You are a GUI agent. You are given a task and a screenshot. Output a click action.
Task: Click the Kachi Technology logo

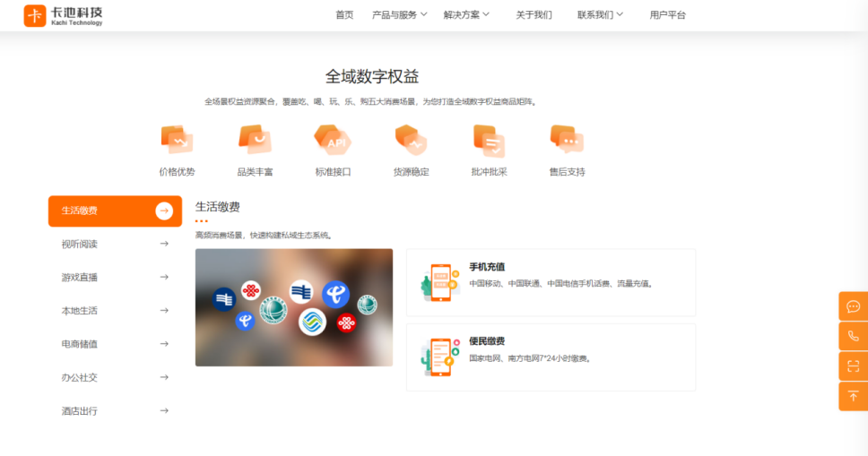64,15
